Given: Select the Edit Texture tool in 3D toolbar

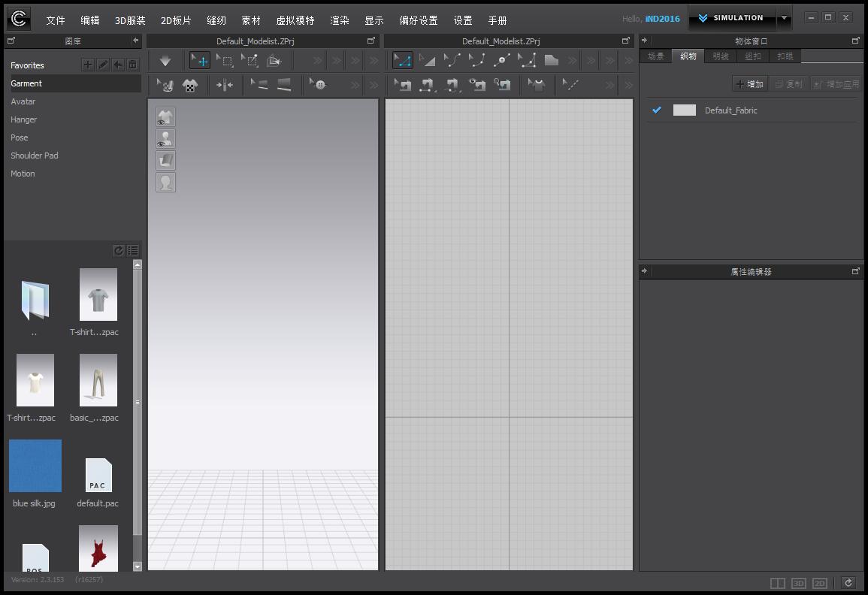Looking at the screenshot, I should (259, 85).
